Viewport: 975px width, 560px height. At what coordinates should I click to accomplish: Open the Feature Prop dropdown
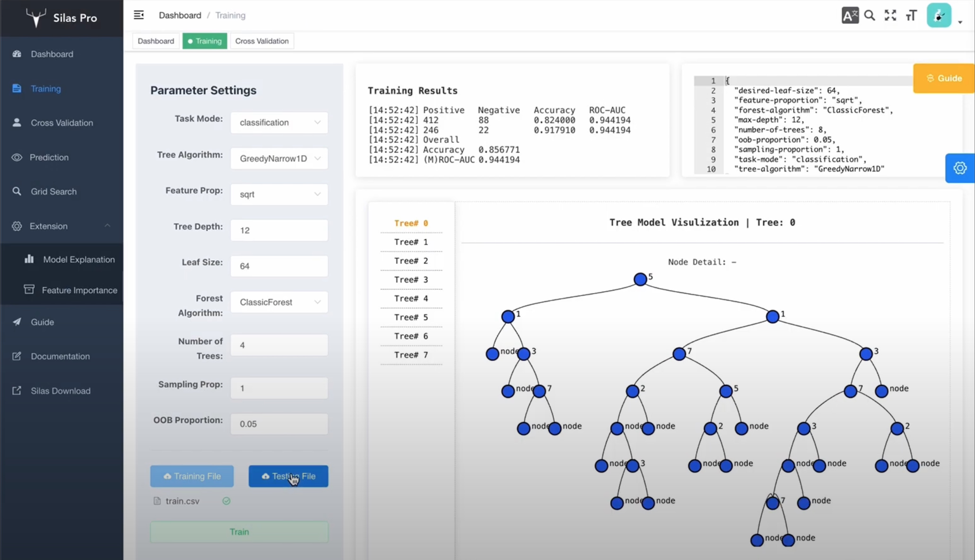click(279, 194)
